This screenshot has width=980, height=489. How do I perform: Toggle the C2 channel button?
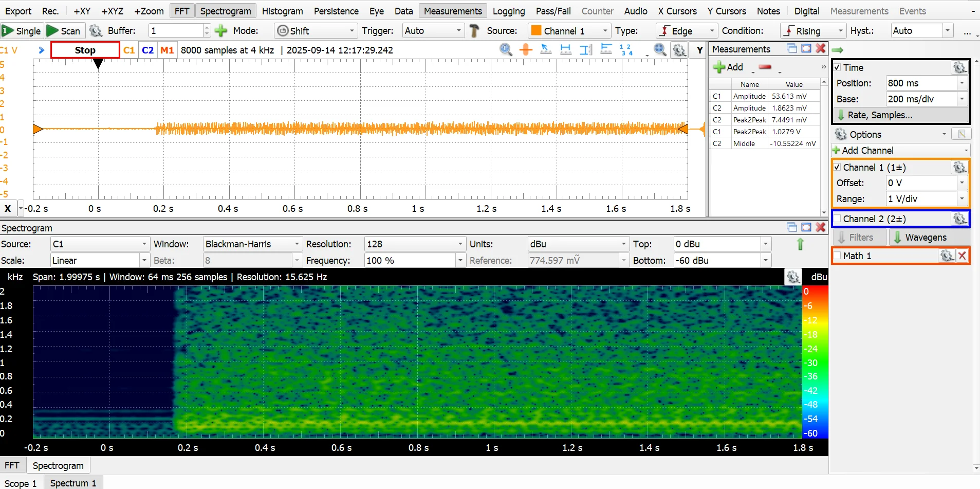click(x=147, y=50)
